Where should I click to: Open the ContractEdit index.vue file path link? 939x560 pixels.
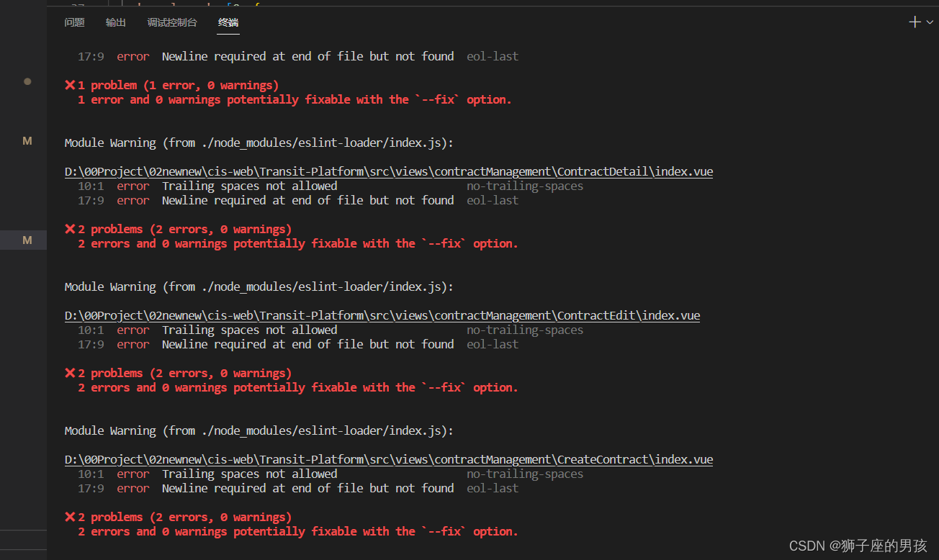pyautogui.click(x=382, y=316)
